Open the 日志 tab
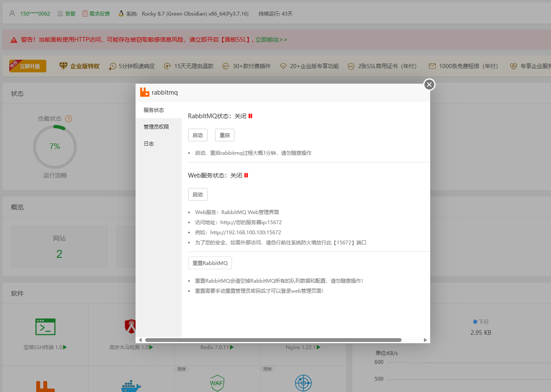The image size is (551, 392). point(159,143)
